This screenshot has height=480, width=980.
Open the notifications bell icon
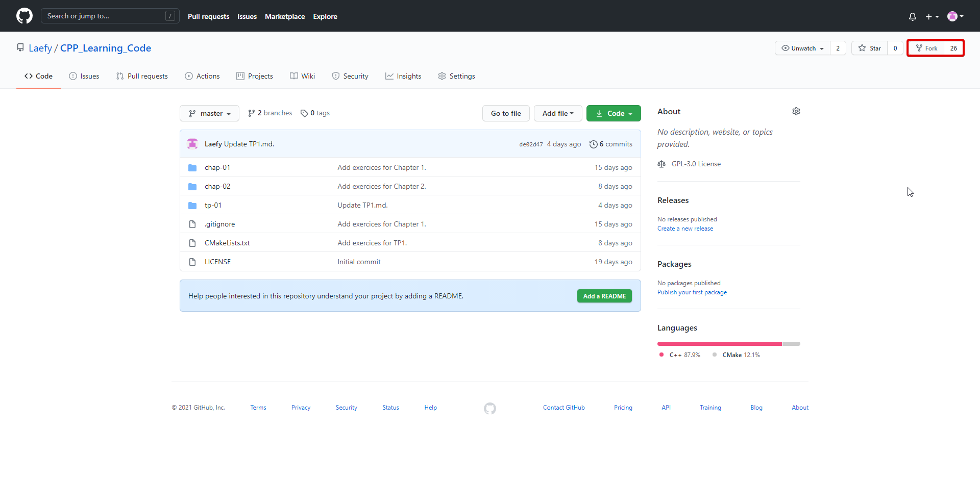913,16
